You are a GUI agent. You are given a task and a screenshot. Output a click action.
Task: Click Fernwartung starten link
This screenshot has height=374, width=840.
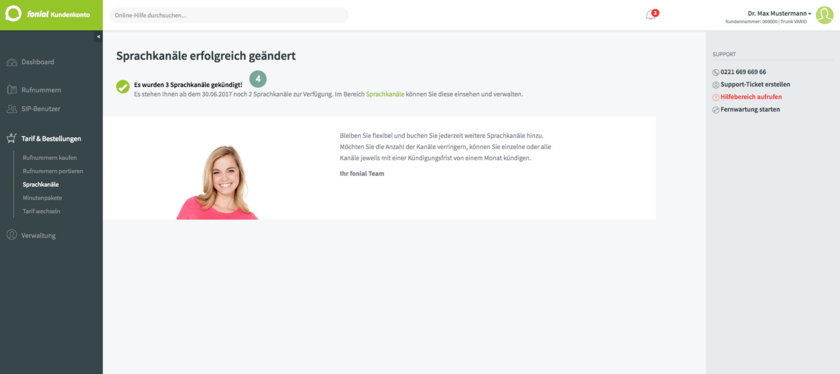pos(750,109)
